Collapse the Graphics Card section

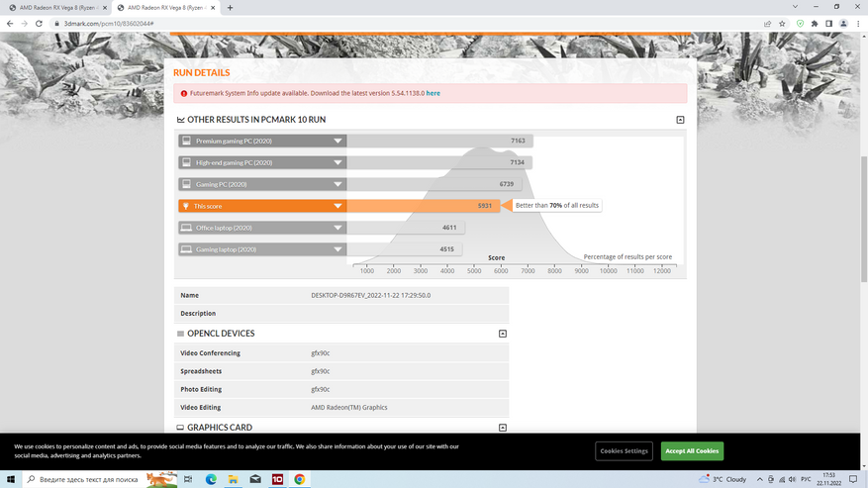click(503, 428)
